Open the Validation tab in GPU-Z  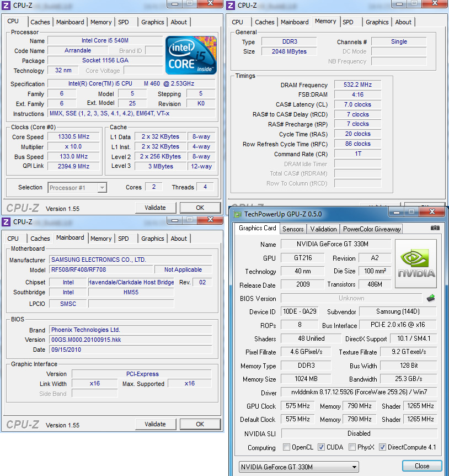[323, 229]
